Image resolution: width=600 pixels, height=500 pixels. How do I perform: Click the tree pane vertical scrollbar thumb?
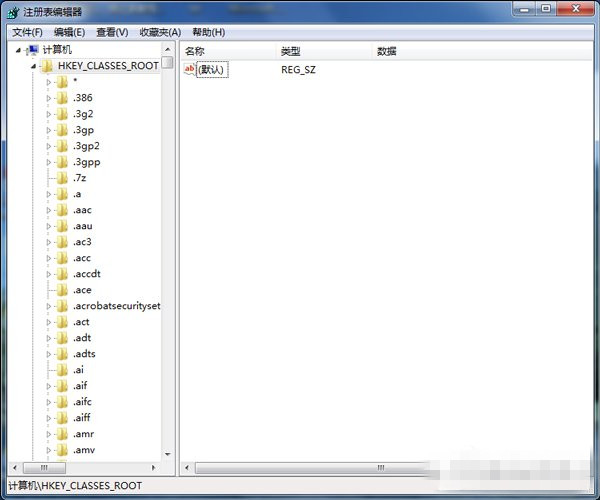[168, 62]
